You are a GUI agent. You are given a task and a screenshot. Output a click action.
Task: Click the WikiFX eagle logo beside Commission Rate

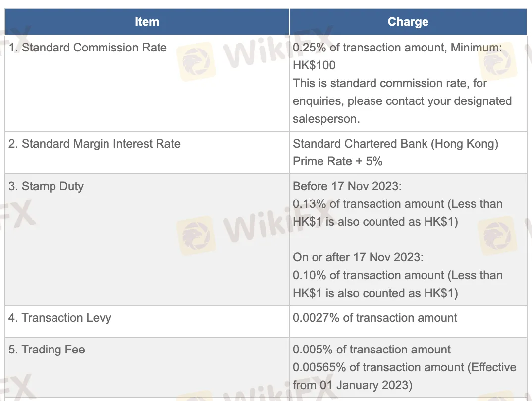[196, 61]
